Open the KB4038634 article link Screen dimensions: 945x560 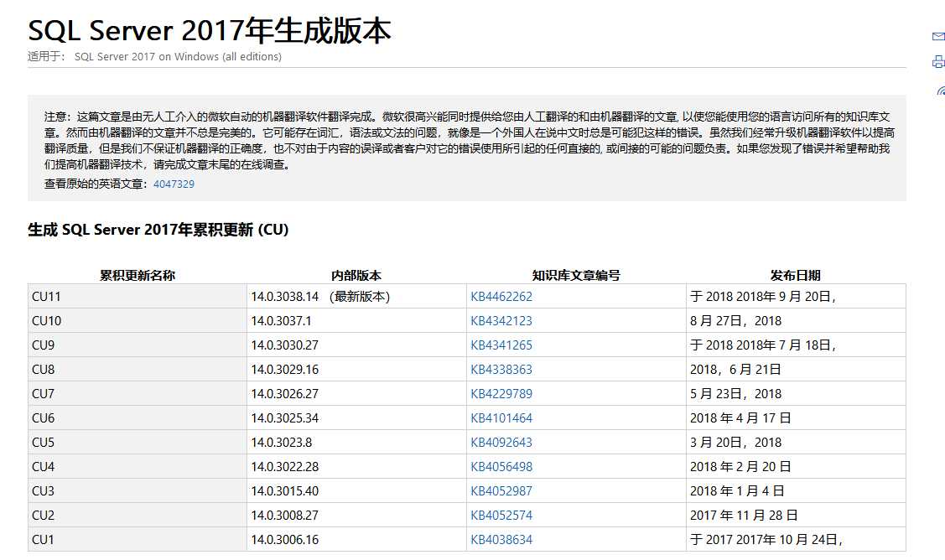click(x=501, y=540)
